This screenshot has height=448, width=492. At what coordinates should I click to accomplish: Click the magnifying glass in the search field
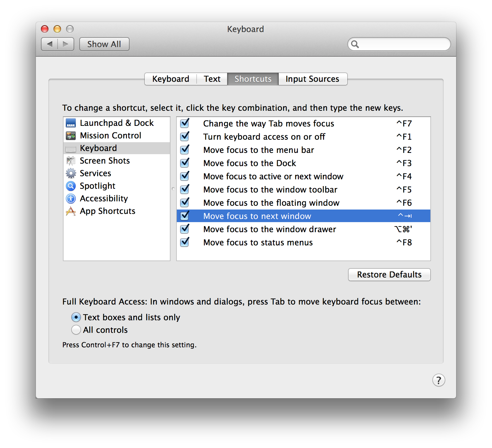pos(355,44)
